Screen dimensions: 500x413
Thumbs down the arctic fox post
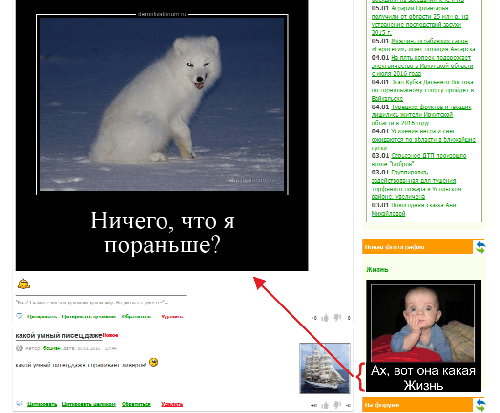pos(337,318)
